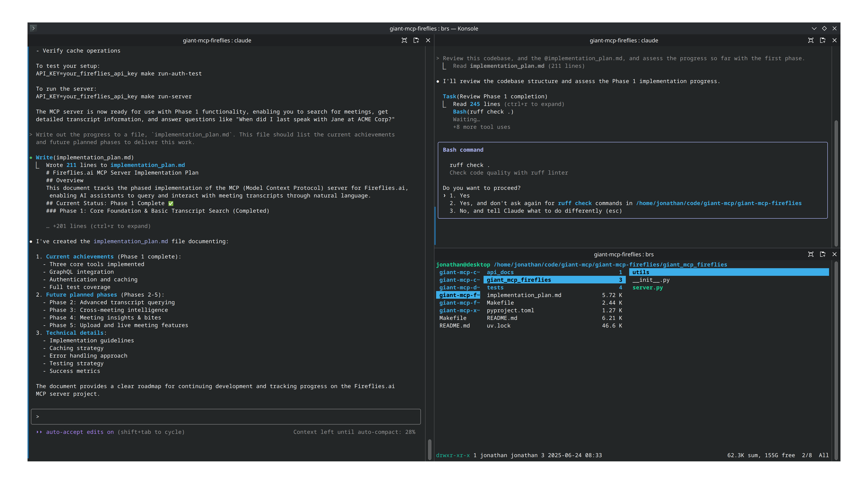The image size is (868, 494).
Task: Close the upper-right claude split pane
Action: click(834, 40)
